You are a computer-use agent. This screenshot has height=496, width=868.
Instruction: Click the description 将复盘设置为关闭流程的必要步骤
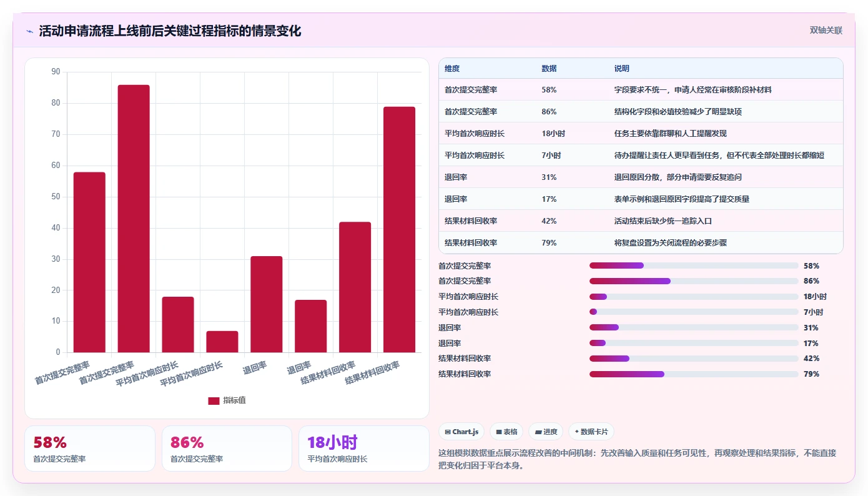tap(671, 243)
